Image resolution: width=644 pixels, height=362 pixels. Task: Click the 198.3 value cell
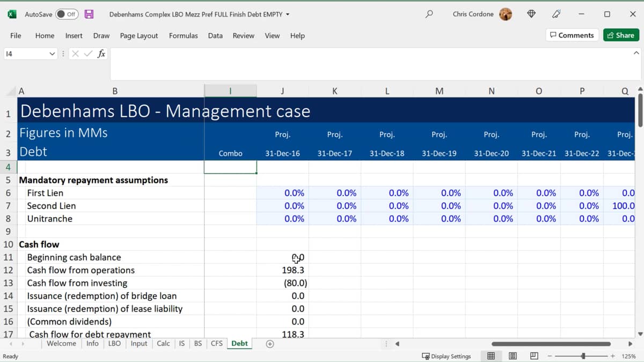pos(282,270)
